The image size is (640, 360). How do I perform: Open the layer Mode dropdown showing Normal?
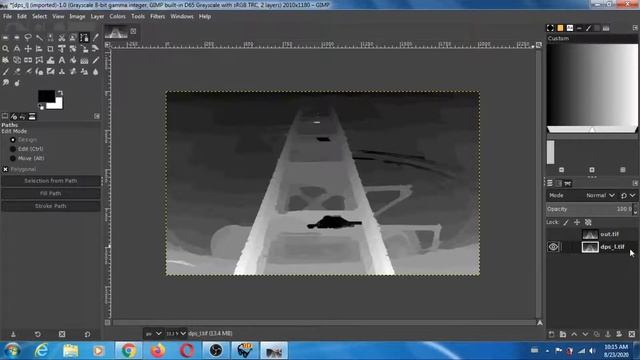point(600,196)
